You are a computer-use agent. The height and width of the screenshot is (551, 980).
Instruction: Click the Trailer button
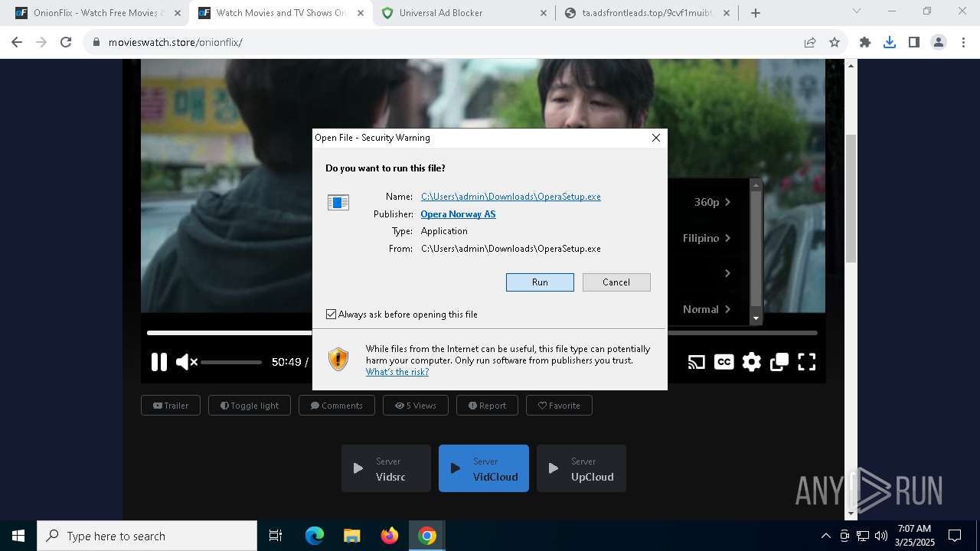(x=171, y=406)
